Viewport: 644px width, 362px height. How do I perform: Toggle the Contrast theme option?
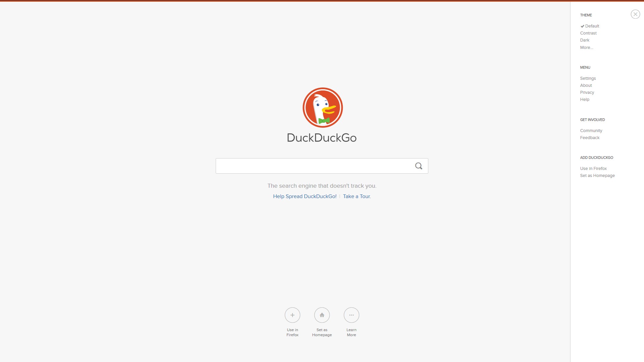588,33
